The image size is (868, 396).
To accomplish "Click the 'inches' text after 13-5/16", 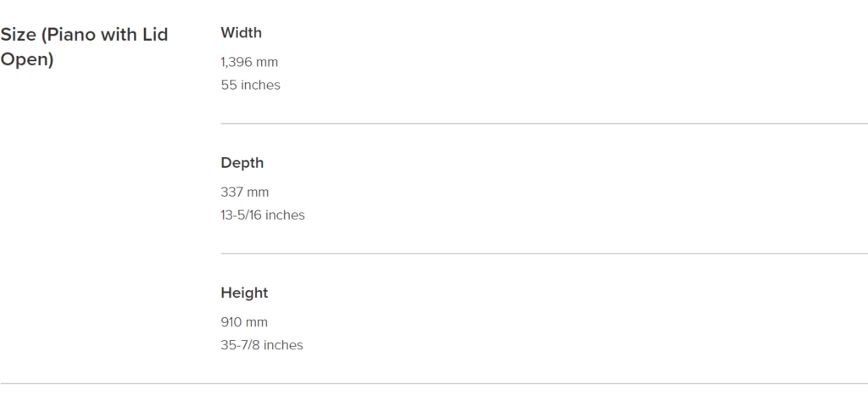I will [x=285, y=215].
